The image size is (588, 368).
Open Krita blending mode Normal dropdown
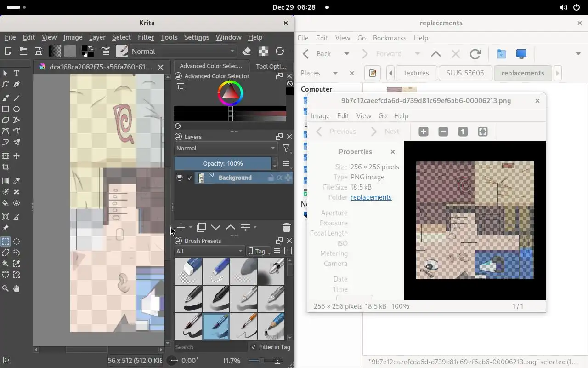pos(183,51)
